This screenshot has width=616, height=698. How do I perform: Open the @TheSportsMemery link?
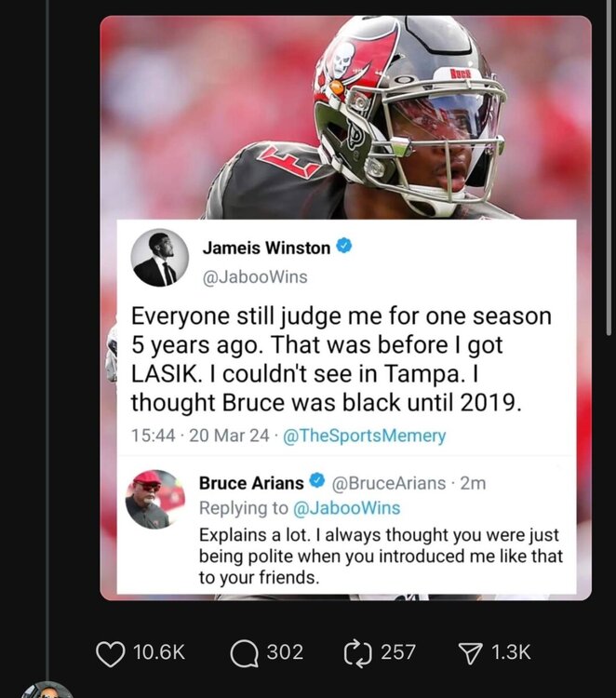click(x=364, y=436)
